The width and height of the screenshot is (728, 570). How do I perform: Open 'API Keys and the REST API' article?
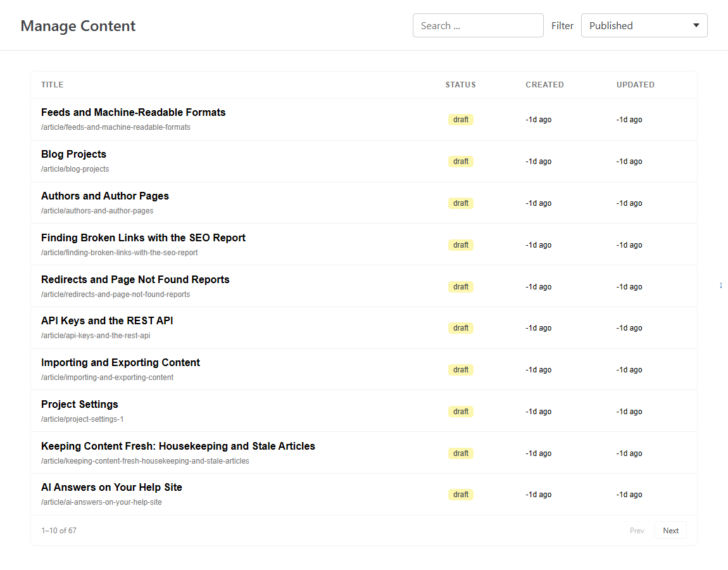tap(107, 321)
